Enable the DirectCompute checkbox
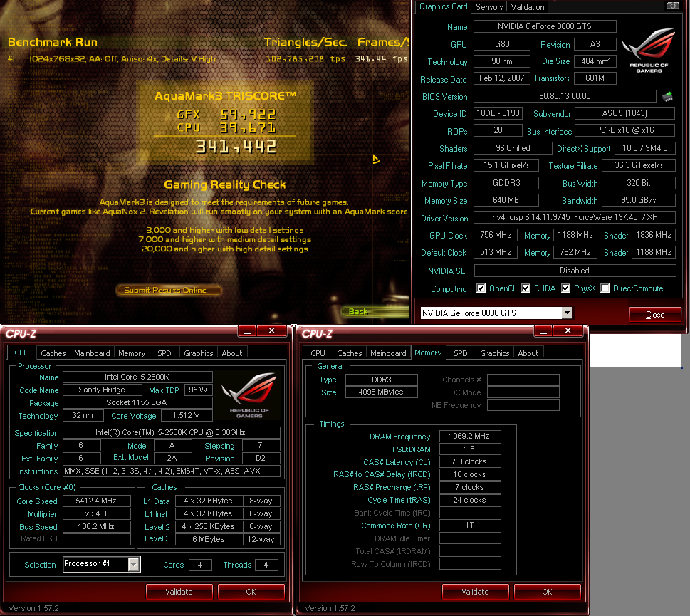The height and width of the screenshot is (616, 690). coord(605,288)
